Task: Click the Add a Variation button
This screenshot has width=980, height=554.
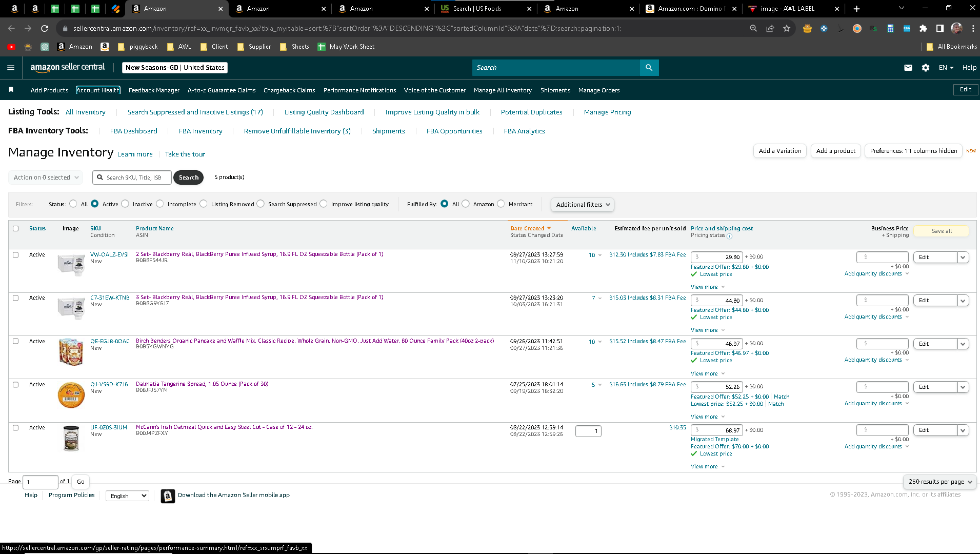Action: 779,151
